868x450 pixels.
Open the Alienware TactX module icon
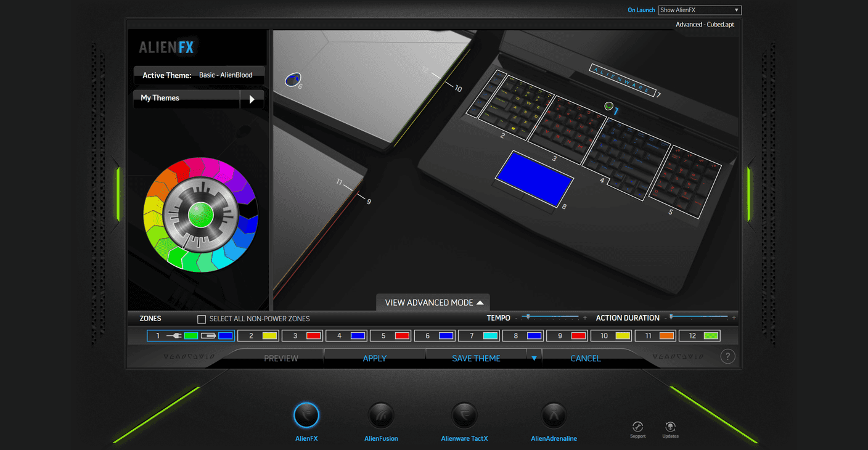pyautogui.click(x=464, y=415)
